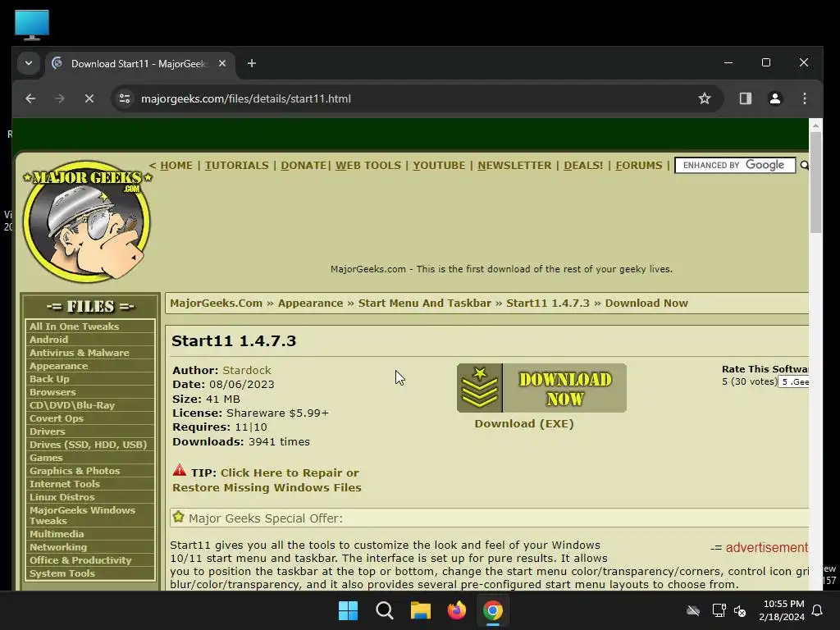Click the Google search magnifier icon
The image size is (840, 630).
click(804, 166)
